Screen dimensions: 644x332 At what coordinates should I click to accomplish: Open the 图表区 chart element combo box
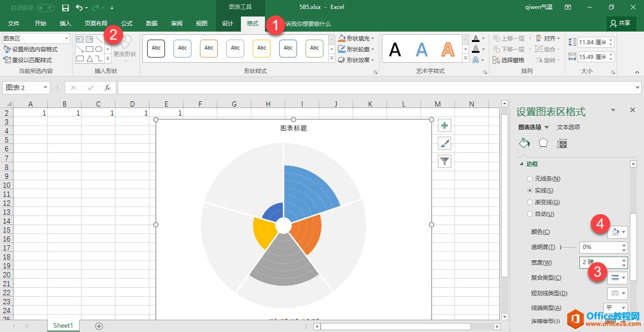pyautogui.click(x=36, y=38)
